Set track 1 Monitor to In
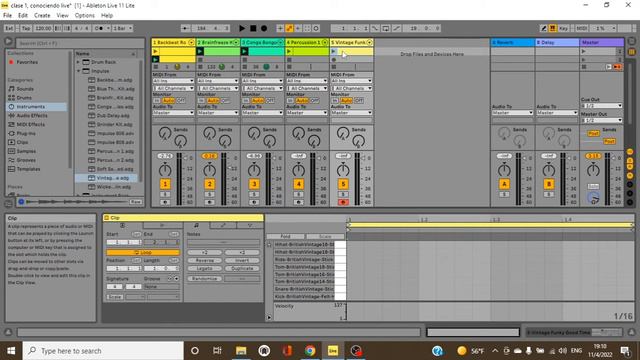The width and height of the screenshot is (640, 360). coord(157,100)
